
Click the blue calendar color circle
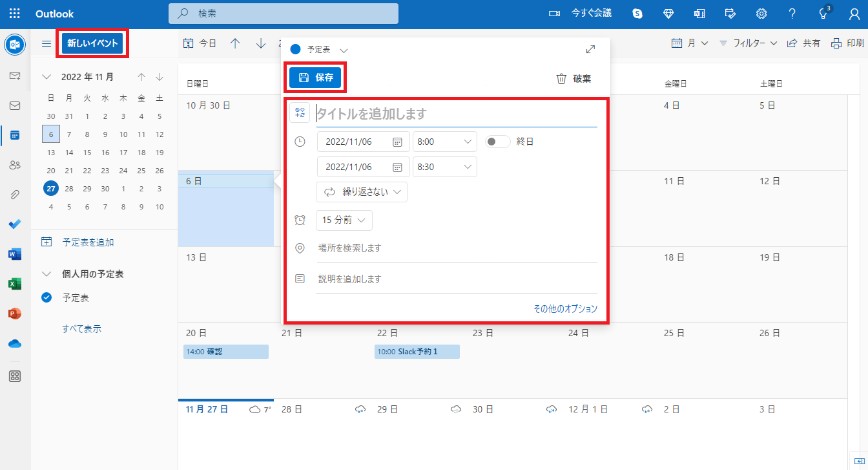[x=296, y=49]
